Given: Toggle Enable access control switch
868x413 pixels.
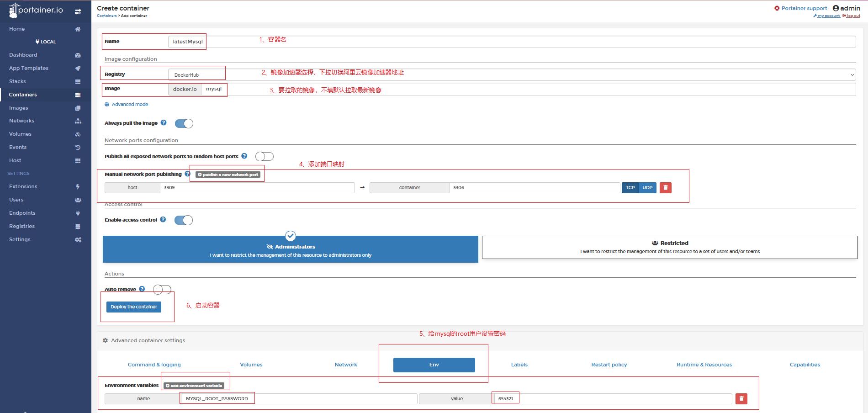Looking at the screenshot, I should (184, 220).
